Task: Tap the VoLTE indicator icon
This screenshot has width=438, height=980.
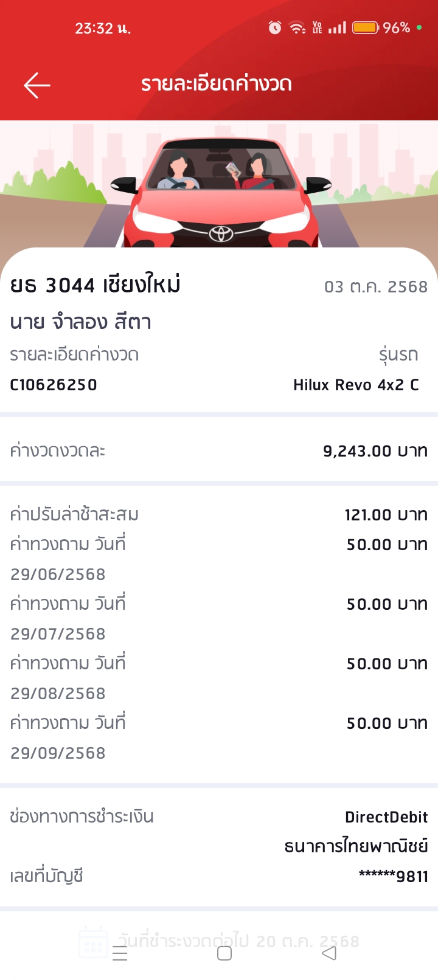Action: tap(317, 27)
